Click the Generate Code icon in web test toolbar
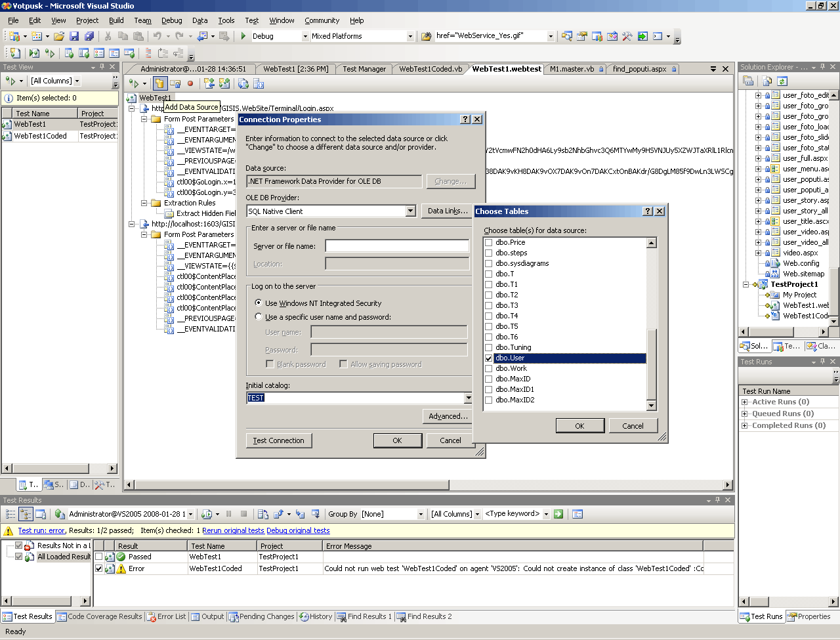 pos(243,83)
